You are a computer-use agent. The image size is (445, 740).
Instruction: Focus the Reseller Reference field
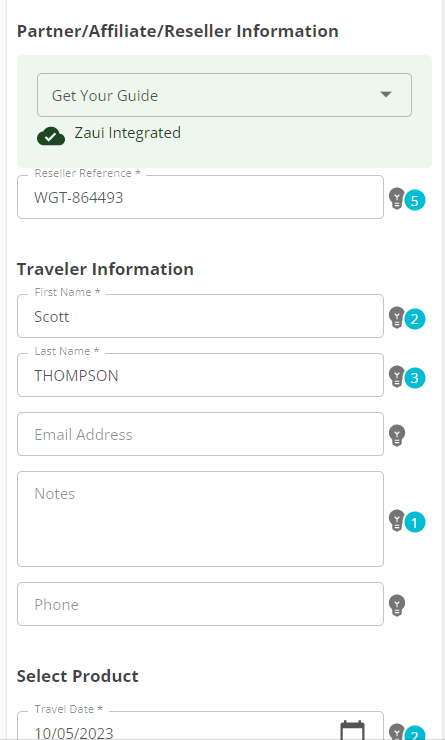200,197
